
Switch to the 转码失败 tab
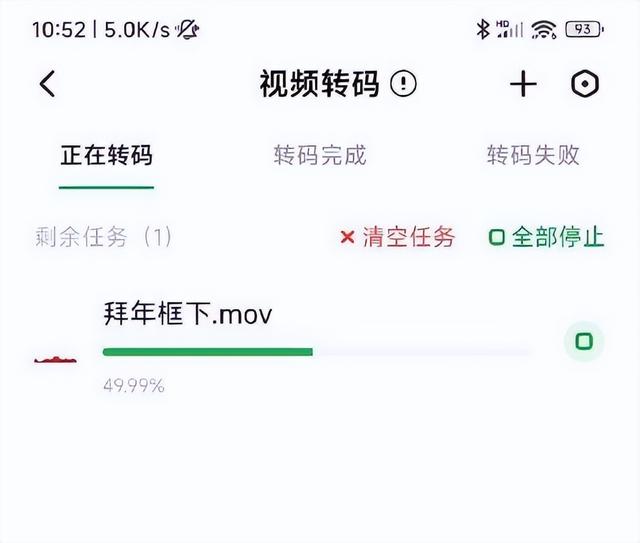[x=533, y=155]
